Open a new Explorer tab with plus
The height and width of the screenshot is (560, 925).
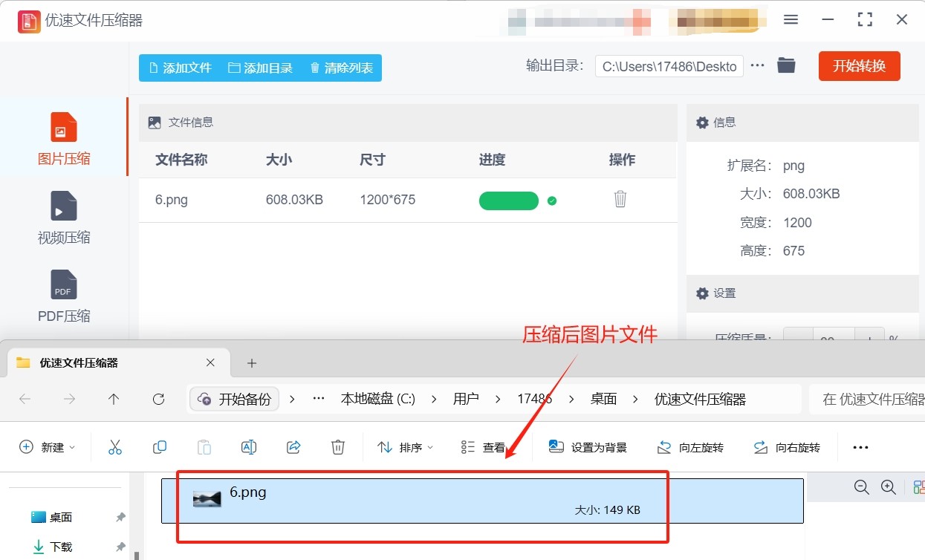click(252, 363)
